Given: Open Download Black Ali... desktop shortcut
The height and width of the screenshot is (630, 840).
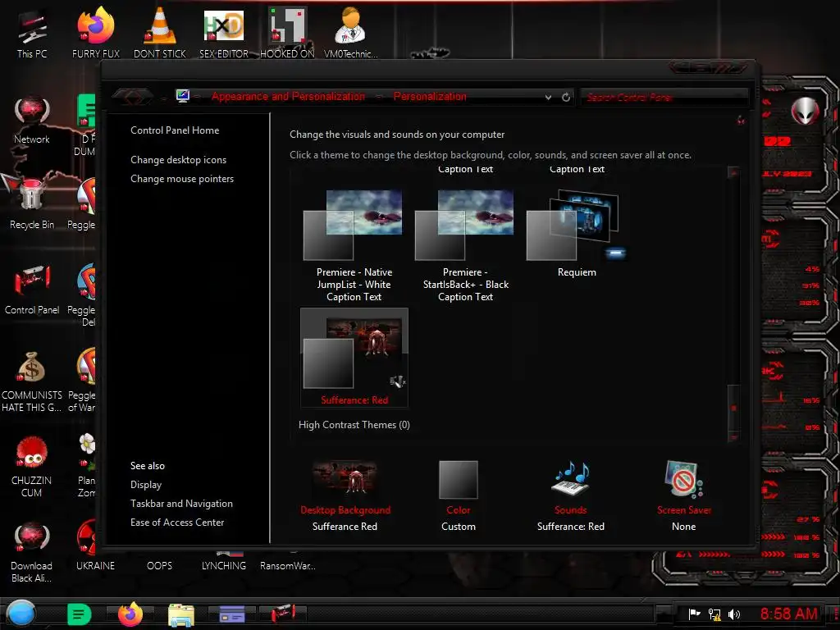Looking at the screenshot, I should point(32,553).
